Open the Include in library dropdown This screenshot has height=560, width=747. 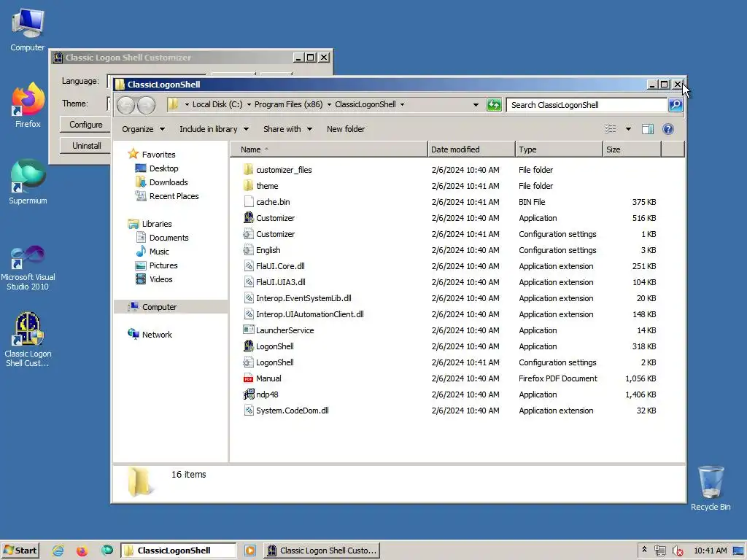click(x=214, y=129)
